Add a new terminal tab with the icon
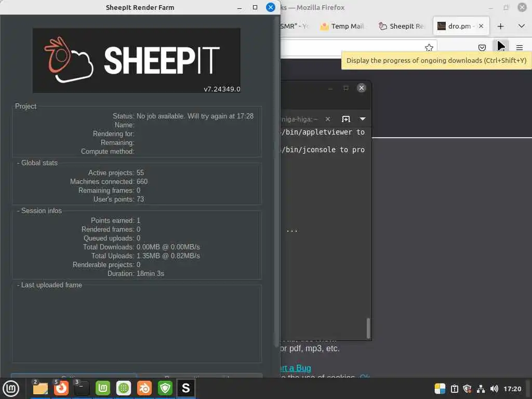The height and width of the screenshot is (399, 532). (x=345, y=119)
